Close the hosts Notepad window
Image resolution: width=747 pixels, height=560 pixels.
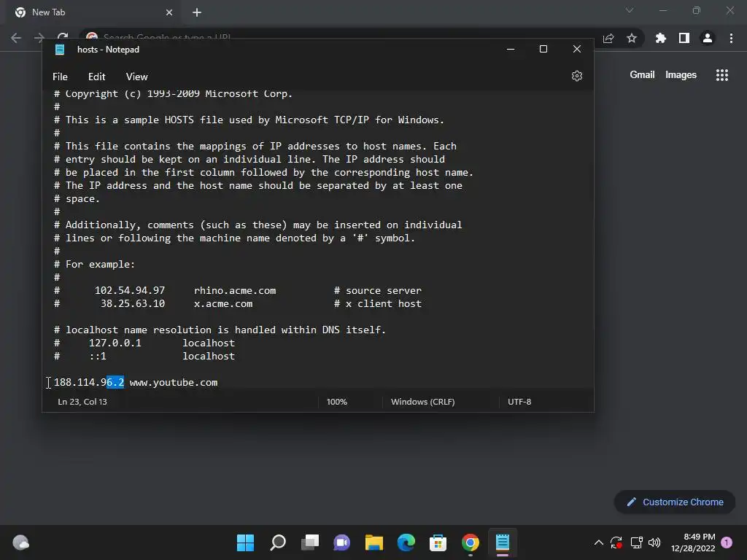577,49
